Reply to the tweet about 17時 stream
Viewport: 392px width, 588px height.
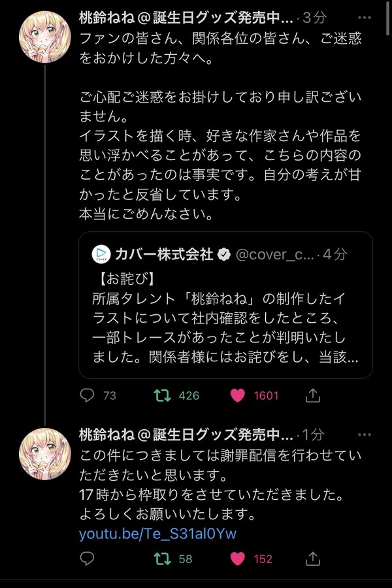88,559
